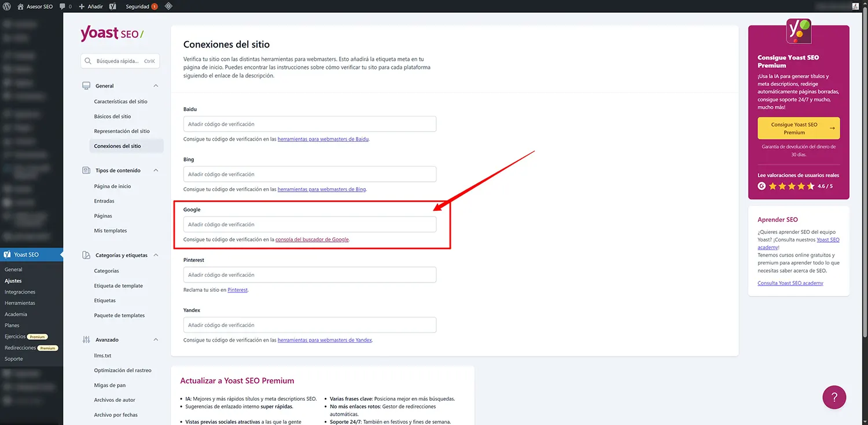This screenshot has height=425, width=868.
Task: Select Ajustes in the Yoast SEO menu
Action: tap(13, 280)
